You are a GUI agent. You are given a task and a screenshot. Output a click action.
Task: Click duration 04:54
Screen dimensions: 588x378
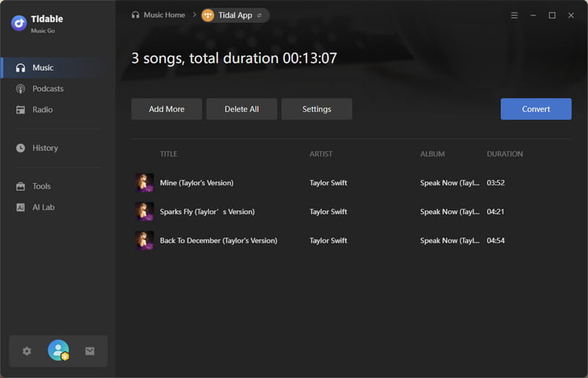click(495, 240)
